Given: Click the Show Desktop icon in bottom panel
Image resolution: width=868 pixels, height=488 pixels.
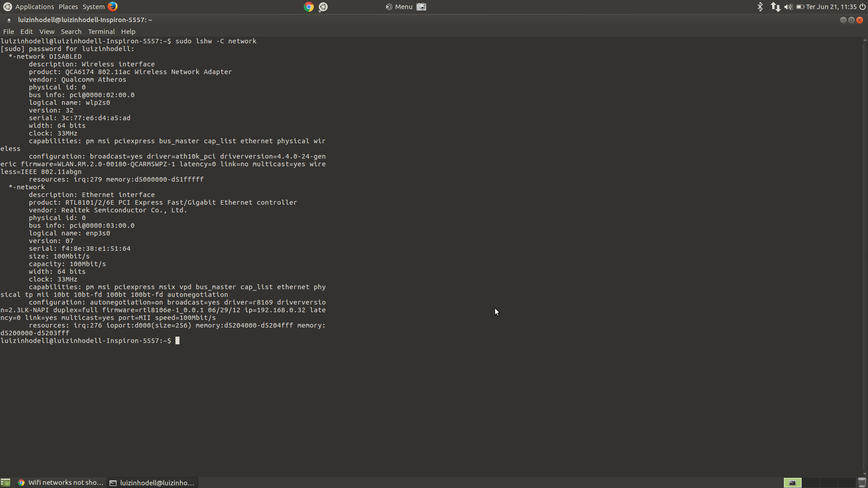Looking at the screenshot, I should 5,483.
